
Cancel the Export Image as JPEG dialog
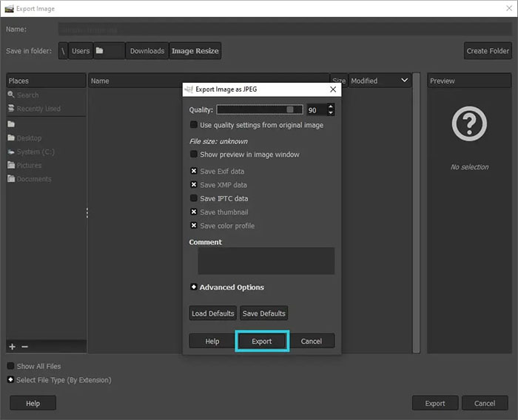pyautogui.click(x=312, y=341)
